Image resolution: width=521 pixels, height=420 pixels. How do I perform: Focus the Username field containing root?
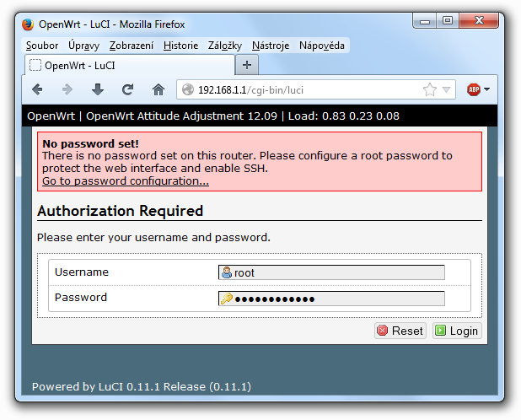point(331,272)
